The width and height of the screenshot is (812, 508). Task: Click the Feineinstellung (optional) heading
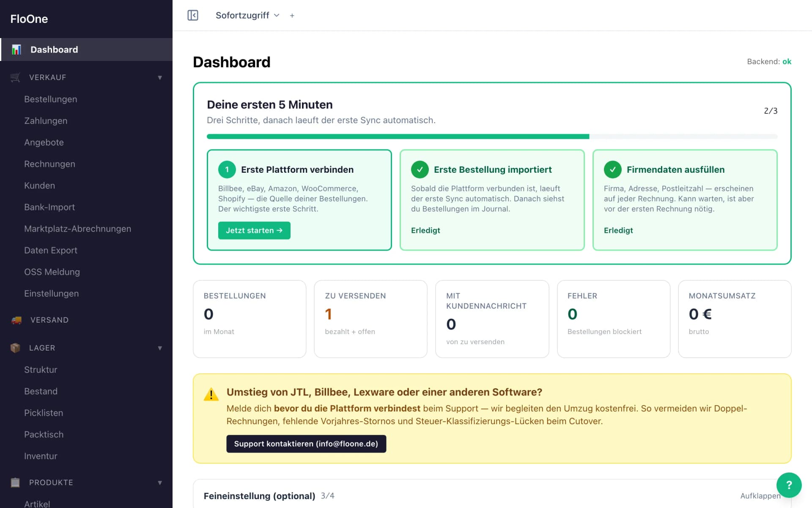point(259,496)
